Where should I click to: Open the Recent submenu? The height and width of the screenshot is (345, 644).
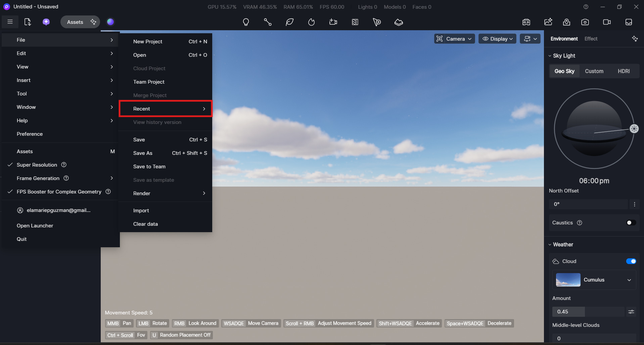tap(166, 109)
